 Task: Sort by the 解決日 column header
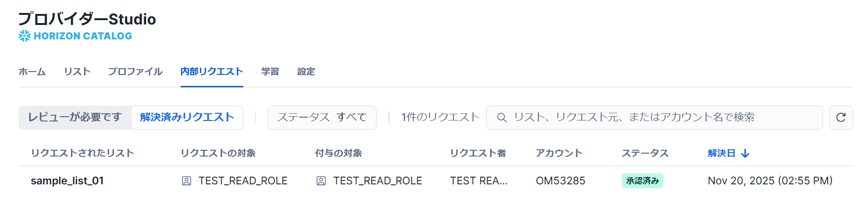[x=721, y=154]
